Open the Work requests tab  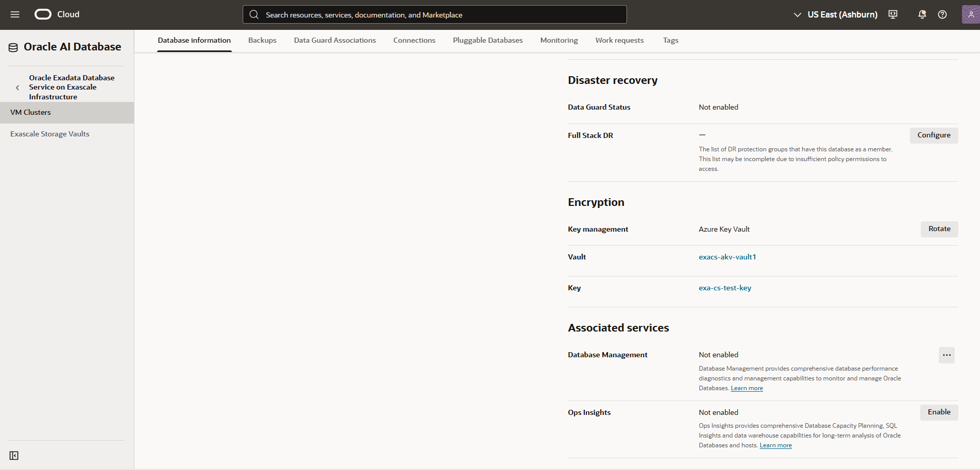click(619, 40)
